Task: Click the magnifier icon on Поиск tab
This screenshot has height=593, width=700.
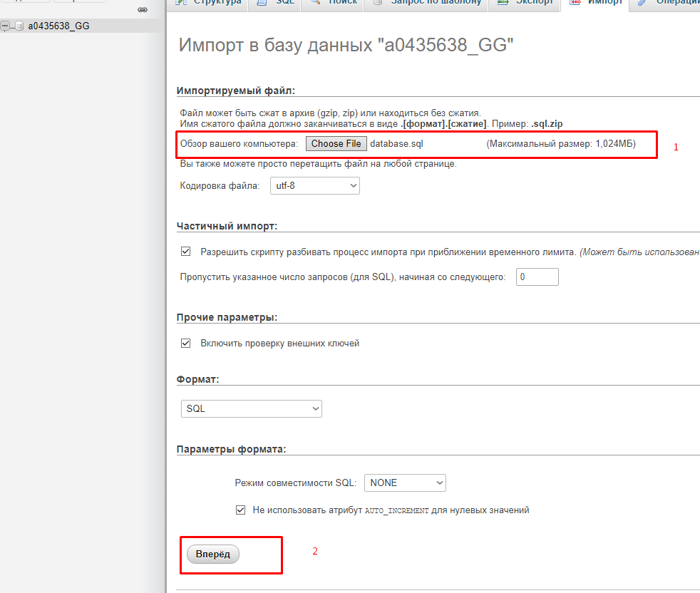Action: [315, 2]
